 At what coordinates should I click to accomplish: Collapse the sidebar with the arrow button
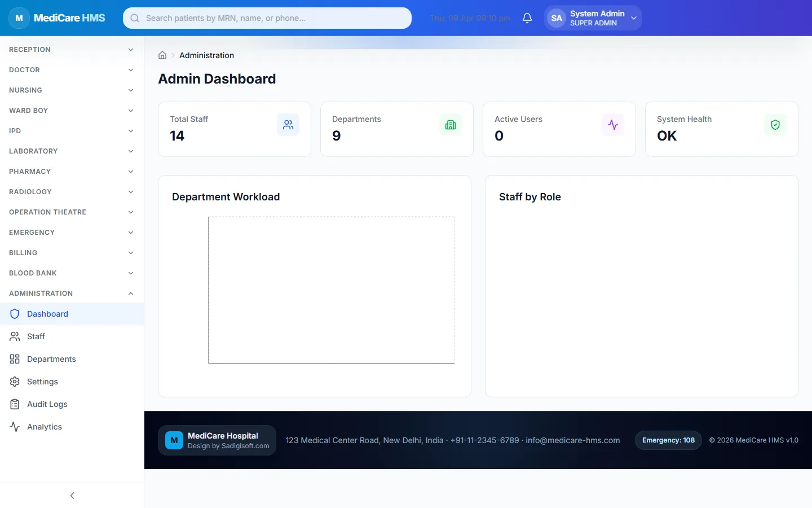72,496
